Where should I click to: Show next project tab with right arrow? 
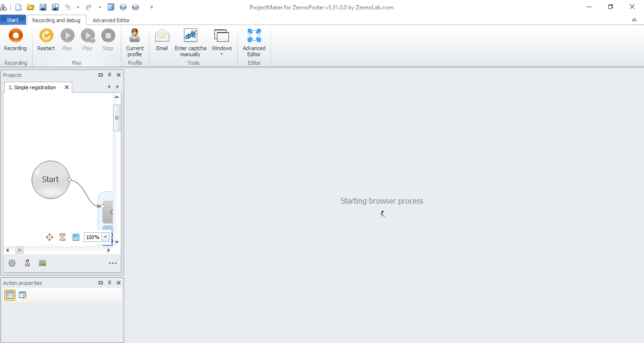click(117, 87)
